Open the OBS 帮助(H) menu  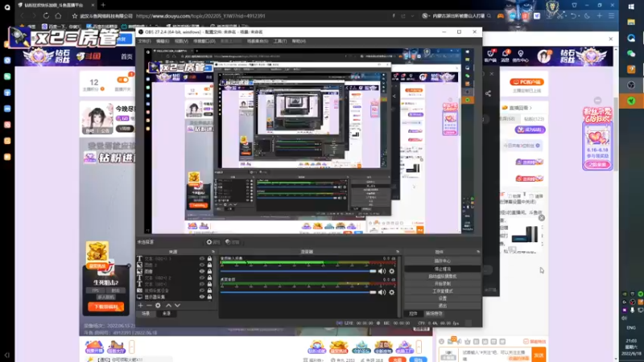[x=299, y=42]
